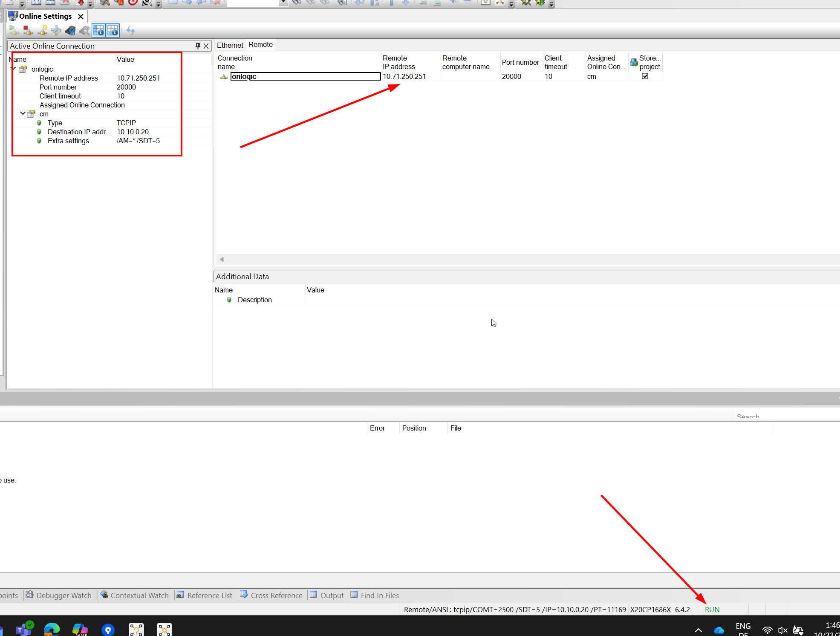Close the Online Settings tab

coord(81,16)
